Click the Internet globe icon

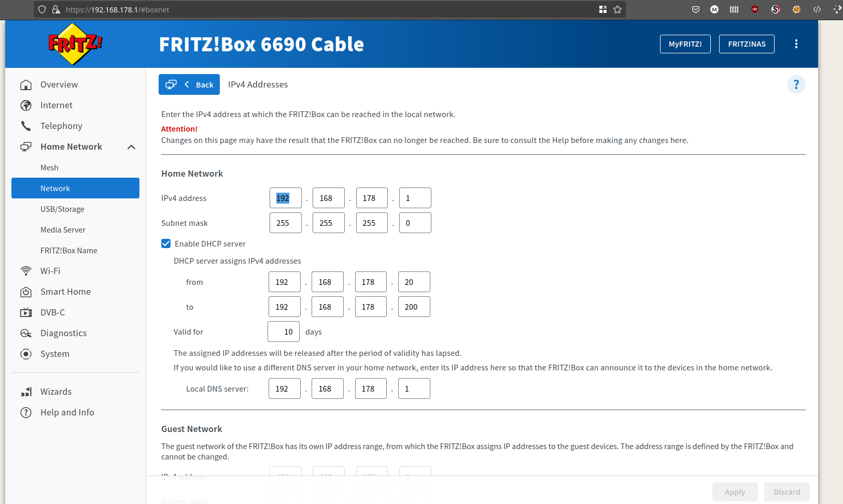(26, 105)
